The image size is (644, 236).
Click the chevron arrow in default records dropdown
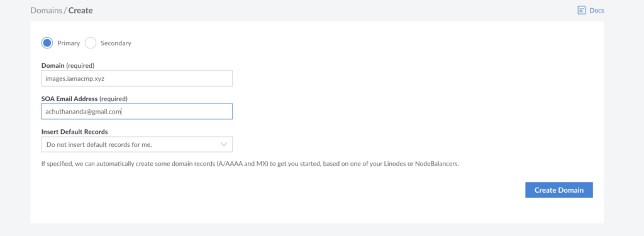[224, 144]
